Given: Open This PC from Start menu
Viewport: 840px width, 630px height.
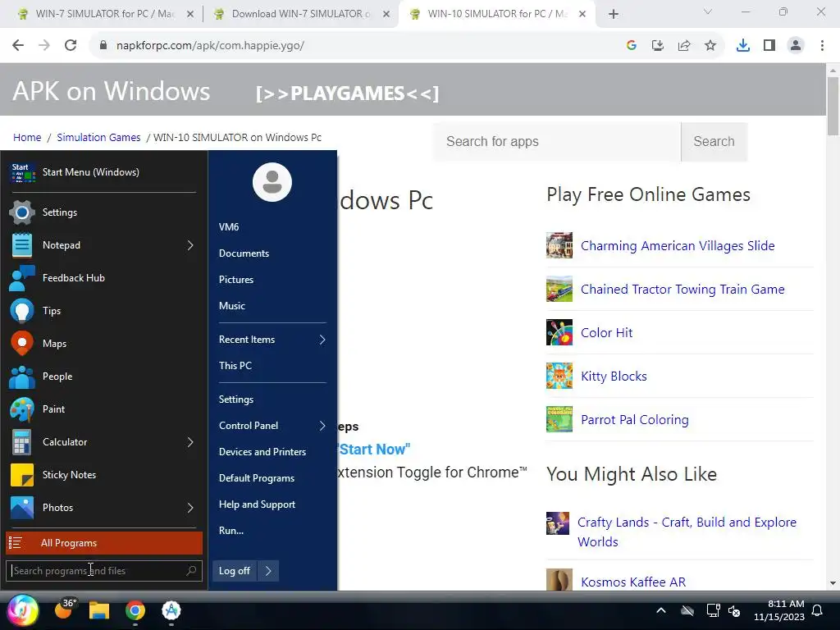Looking at the screenshot, I should [x=235, y=366].
